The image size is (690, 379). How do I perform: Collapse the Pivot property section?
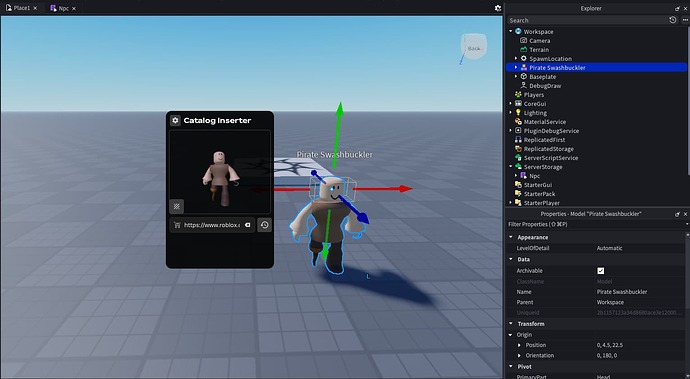point(511,366)
